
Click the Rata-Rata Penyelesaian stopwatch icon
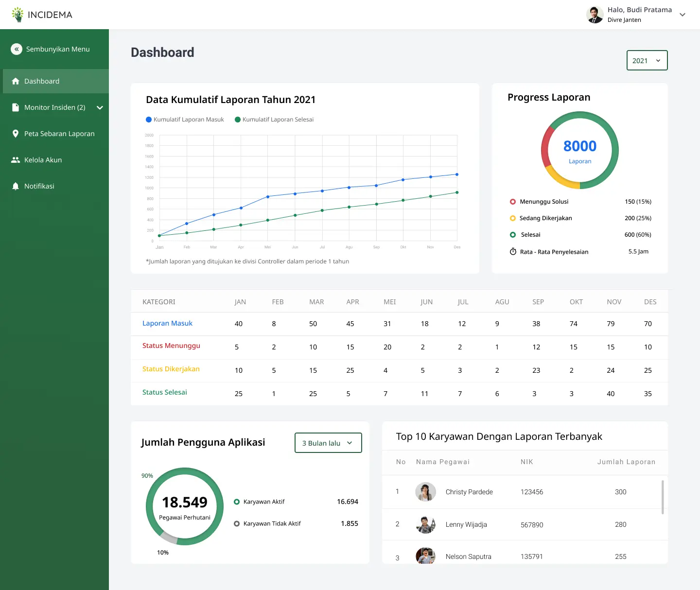point(513,252)
